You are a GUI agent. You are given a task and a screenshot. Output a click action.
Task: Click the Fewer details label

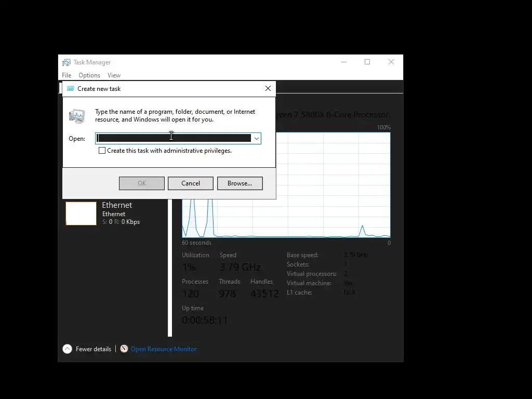94,349
